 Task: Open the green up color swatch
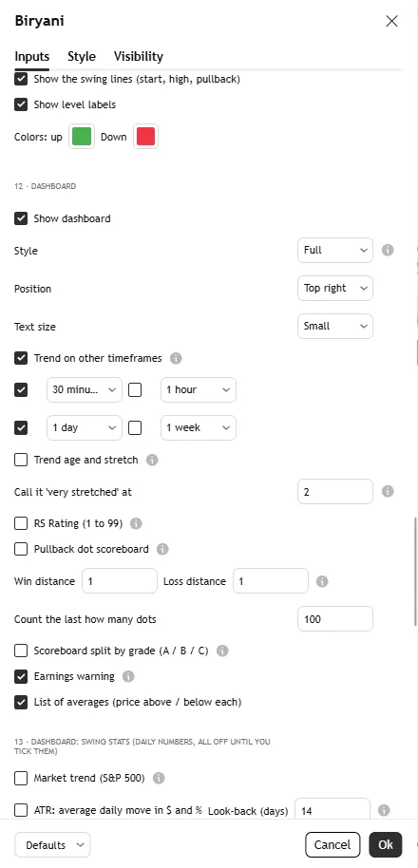[82, 137]
